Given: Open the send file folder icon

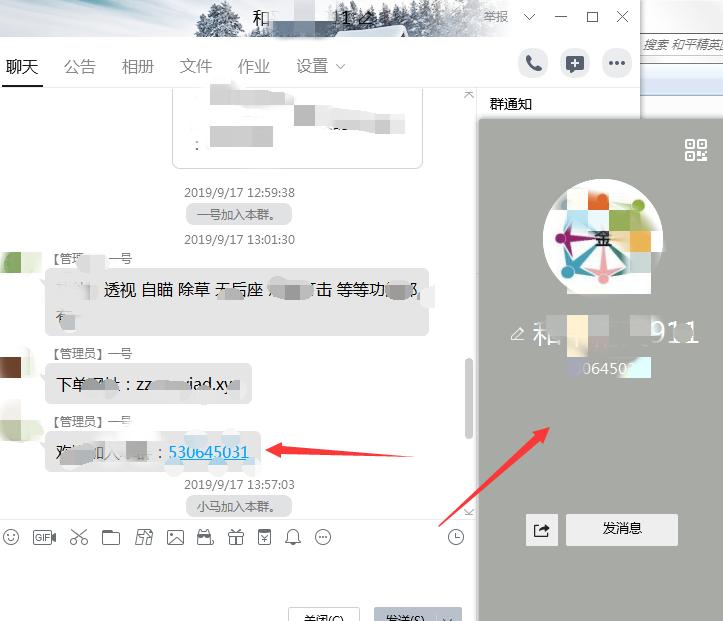Looking at the screenshot, I should pos(111,538).
